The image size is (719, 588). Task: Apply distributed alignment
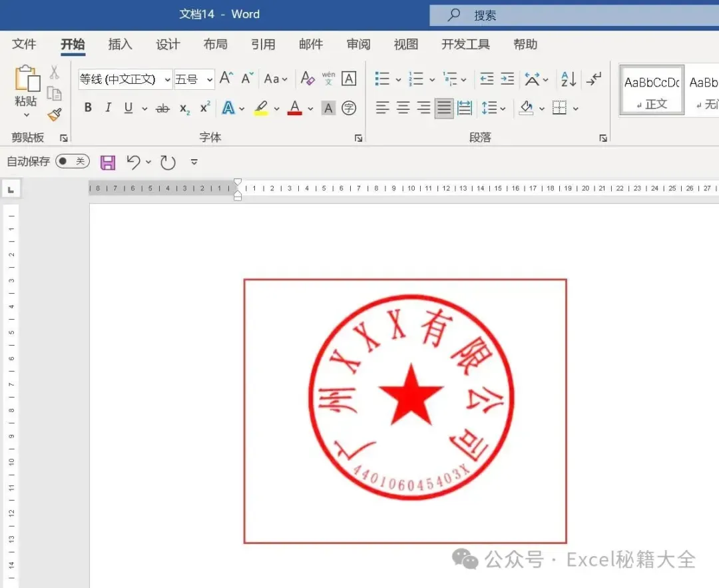465,109
